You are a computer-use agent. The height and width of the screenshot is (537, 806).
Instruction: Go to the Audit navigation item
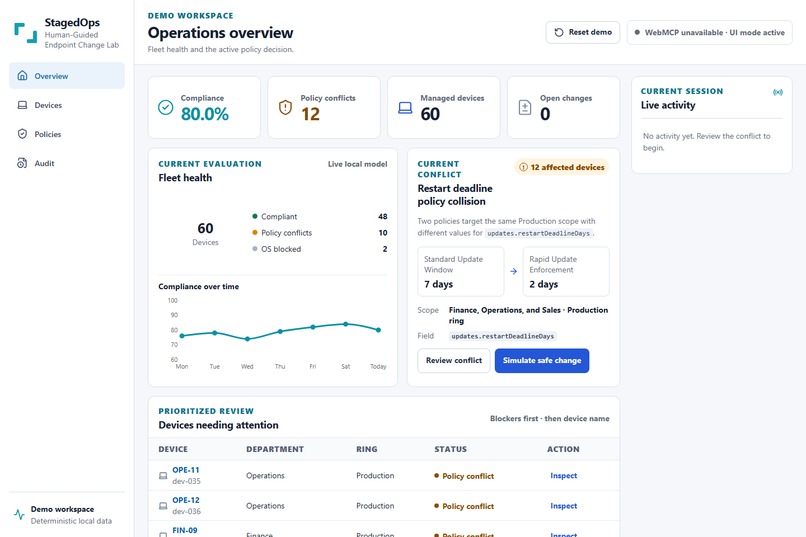[x=67, y=163]
